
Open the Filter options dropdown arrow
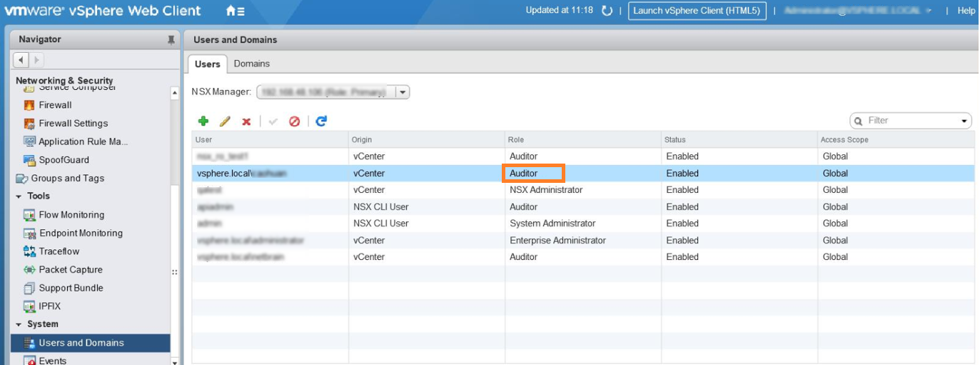(965, 121)
